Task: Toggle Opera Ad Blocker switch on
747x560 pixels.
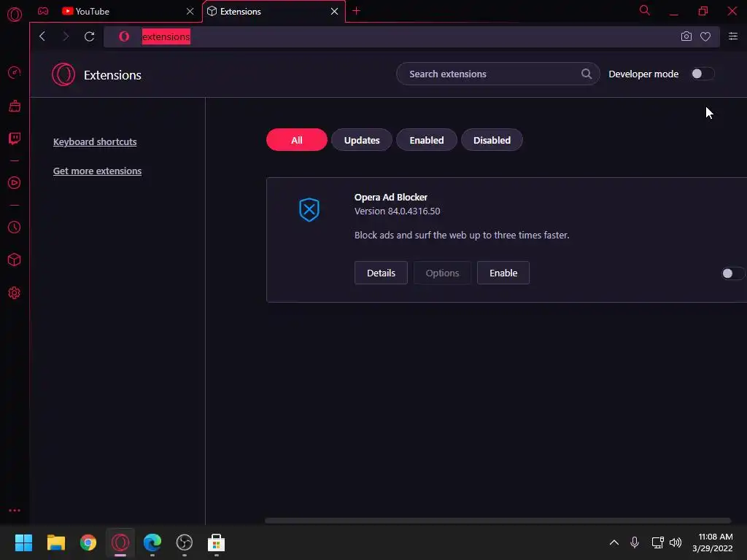Action: [732, 273]
